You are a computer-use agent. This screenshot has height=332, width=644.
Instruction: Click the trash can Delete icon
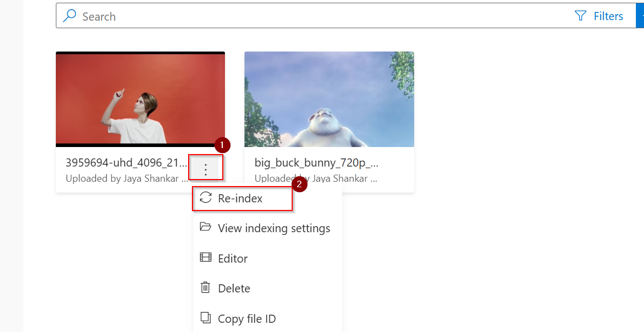(205, 287)
